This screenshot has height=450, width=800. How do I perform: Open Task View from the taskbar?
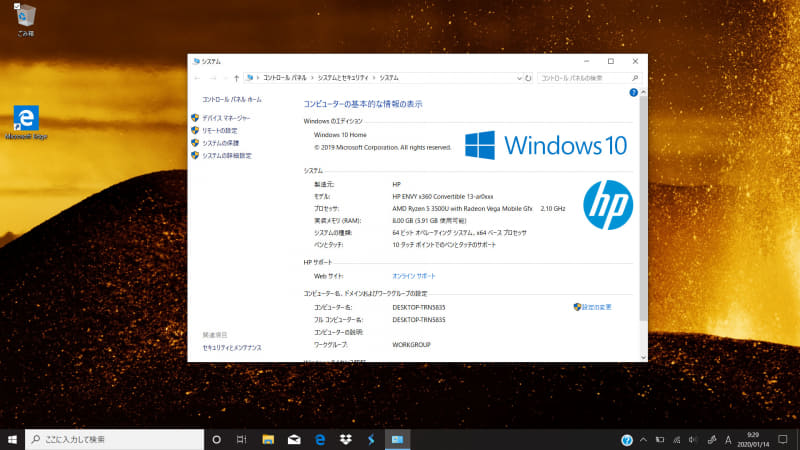(242, 439)
